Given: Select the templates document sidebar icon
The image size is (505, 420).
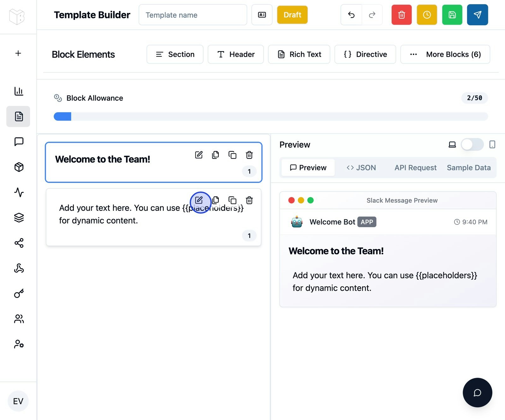Looking at the screenshot, I should pyautogui.click(x=18, y=116).
